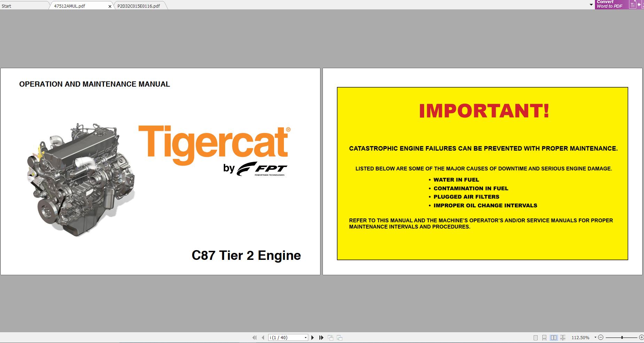The height and width of the screenshot is (343, 644).
Task: Switch to single page view mode
Action: point(535,337)
